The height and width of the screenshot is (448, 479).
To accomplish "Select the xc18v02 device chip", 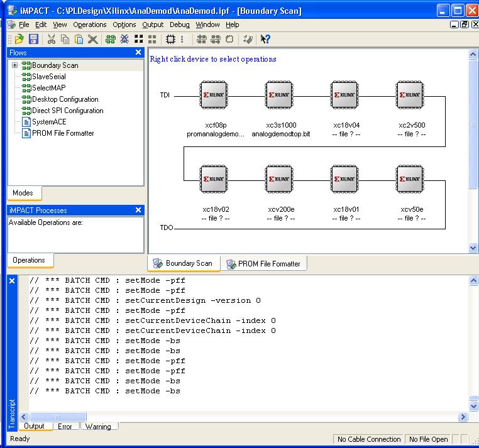I will (x=214, y=179).
